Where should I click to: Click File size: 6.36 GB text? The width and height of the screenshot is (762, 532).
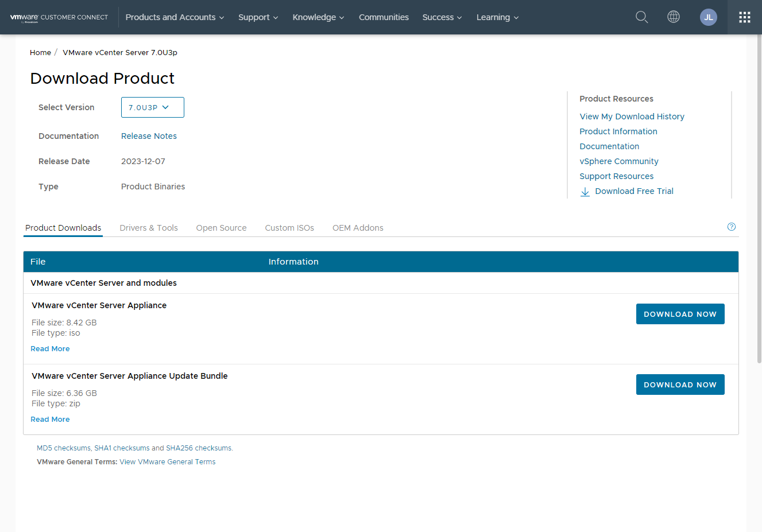point(64,393)
